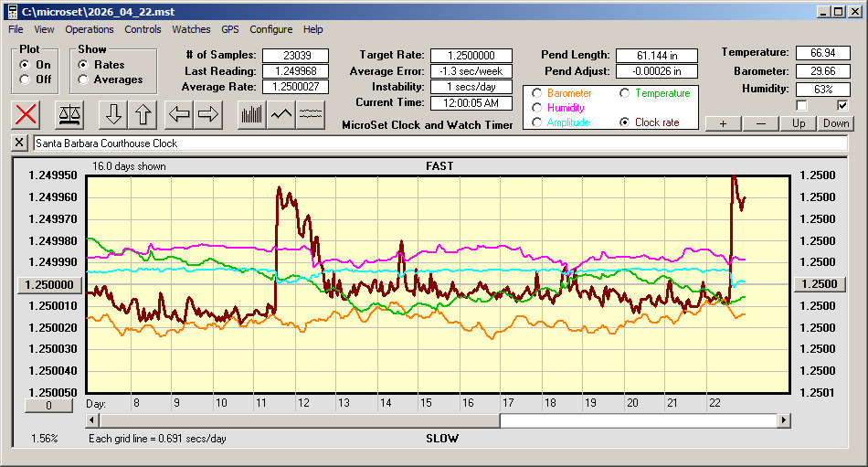Viewport: 868px width, 467px height.
Task: Open the Configure menu
Action: (271, 29)
